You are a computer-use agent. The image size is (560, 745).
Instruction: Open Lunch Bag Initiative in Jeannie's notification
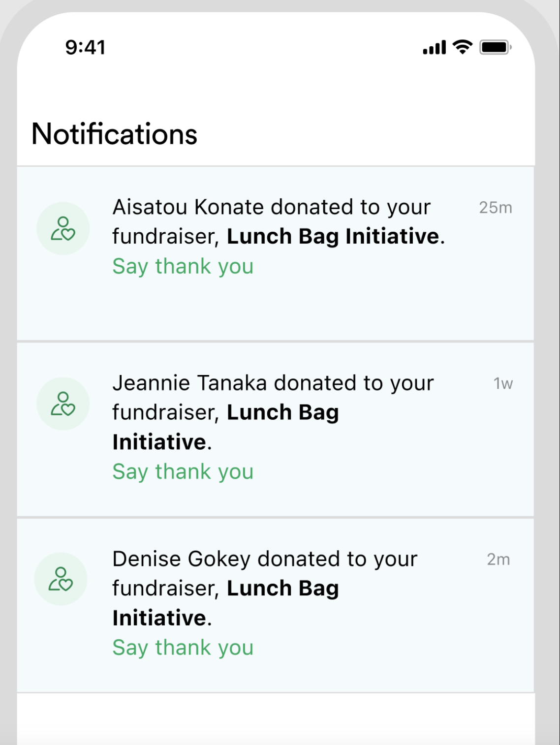tap(225, 427)
